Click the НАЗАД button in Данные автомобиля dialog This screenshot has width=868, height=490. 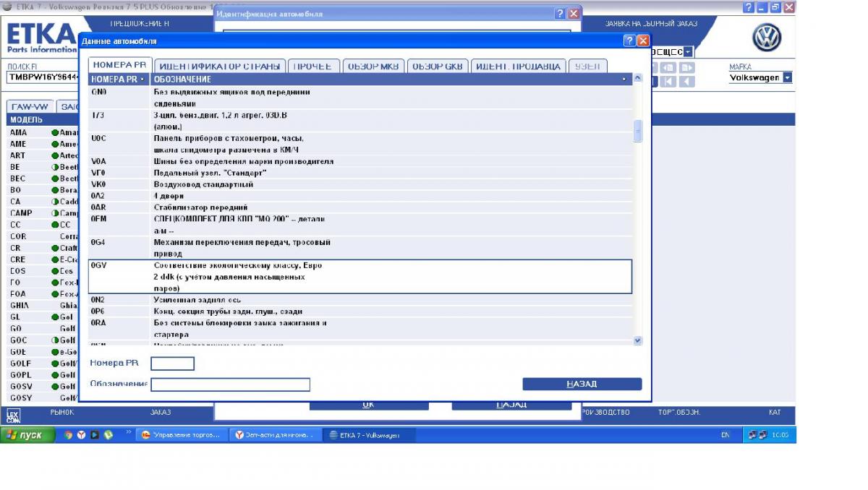click(582, 384)
